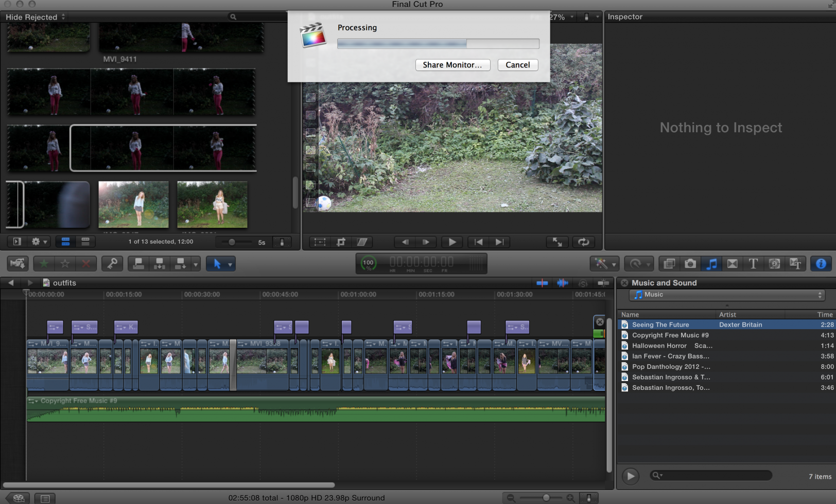
Task: Reject selection with the red X
Action: point(86,264)
